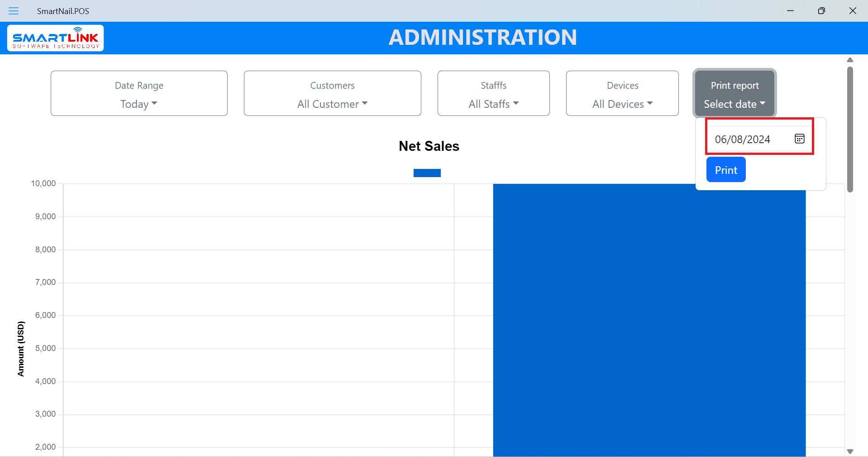Click the ADMINISTRATION header title
Viewport: 868px width, 457px height.
pos(482,38)
